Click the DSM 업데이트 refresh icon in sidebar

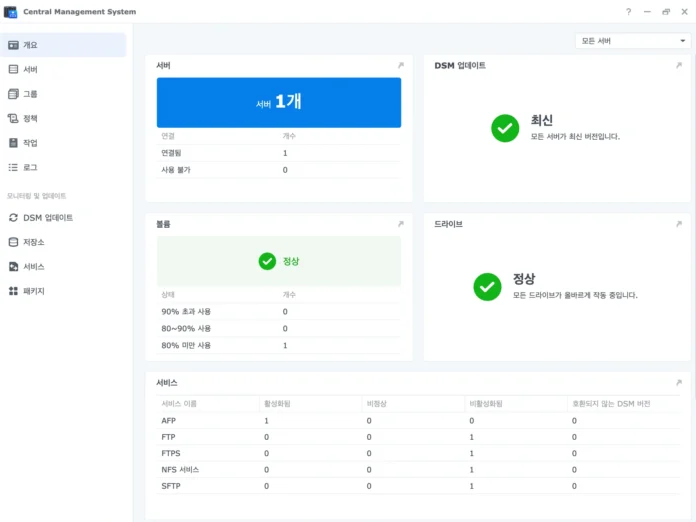[x=13, y=217]
